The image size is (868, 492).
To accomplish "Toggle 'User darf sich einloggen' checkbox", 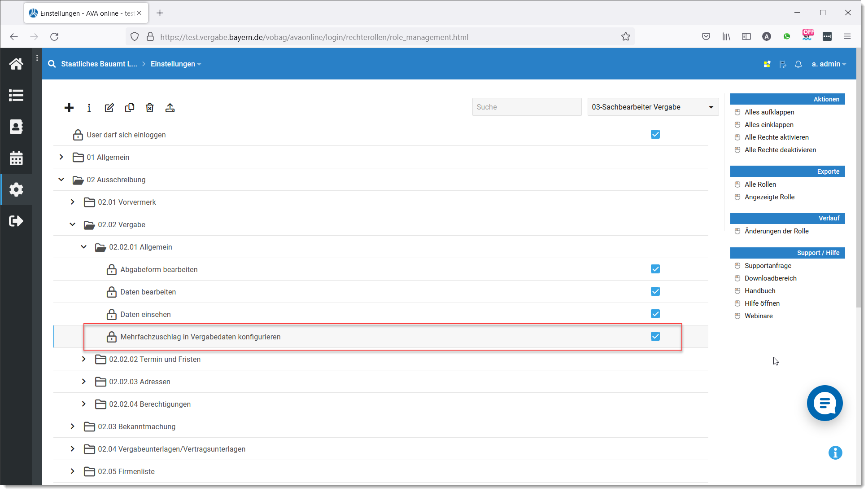I will [655, 134].
